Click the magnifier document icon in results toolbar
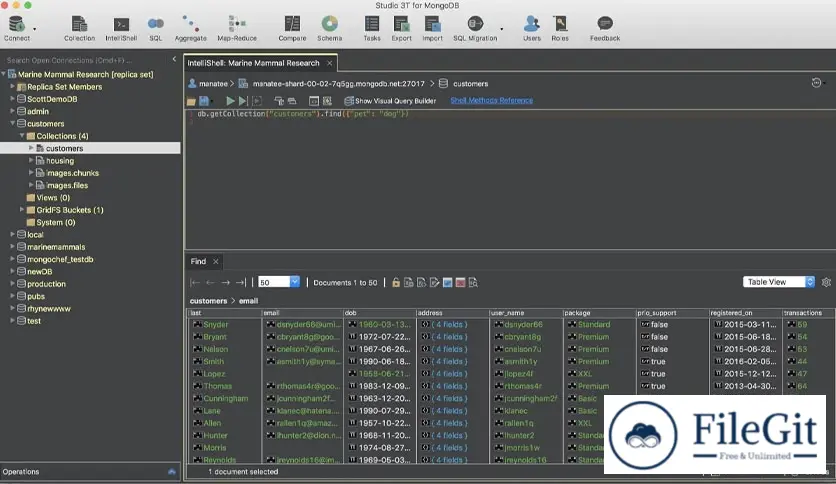Viewport: 836px width, 484px height. pyautogui.click(x=473, y=283)
